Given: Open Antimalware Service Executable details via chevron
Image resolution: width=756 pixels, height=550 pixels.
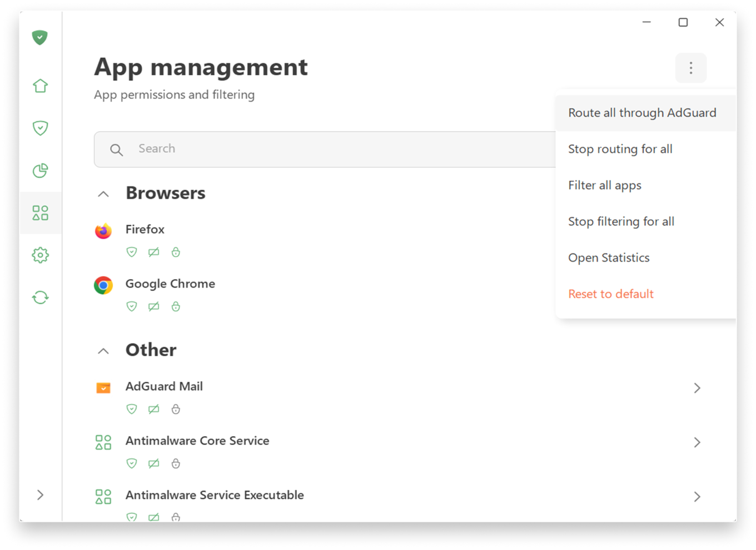Looking at the screenshot, I should pyautogui.click(x=697, y=497).
